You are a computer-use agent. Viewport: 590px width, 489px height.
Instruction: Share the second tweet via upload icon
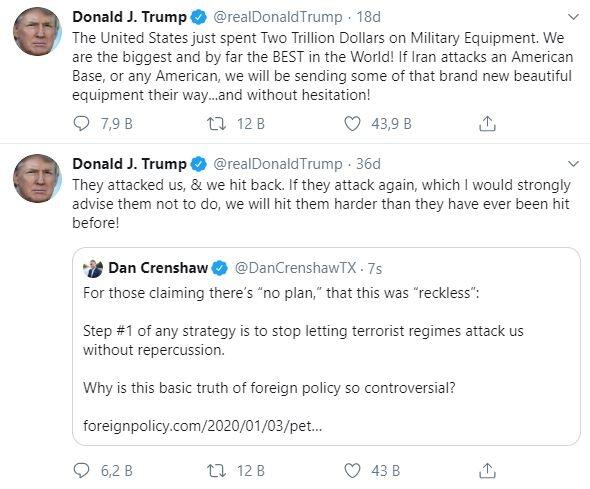[x=487, y=470]
